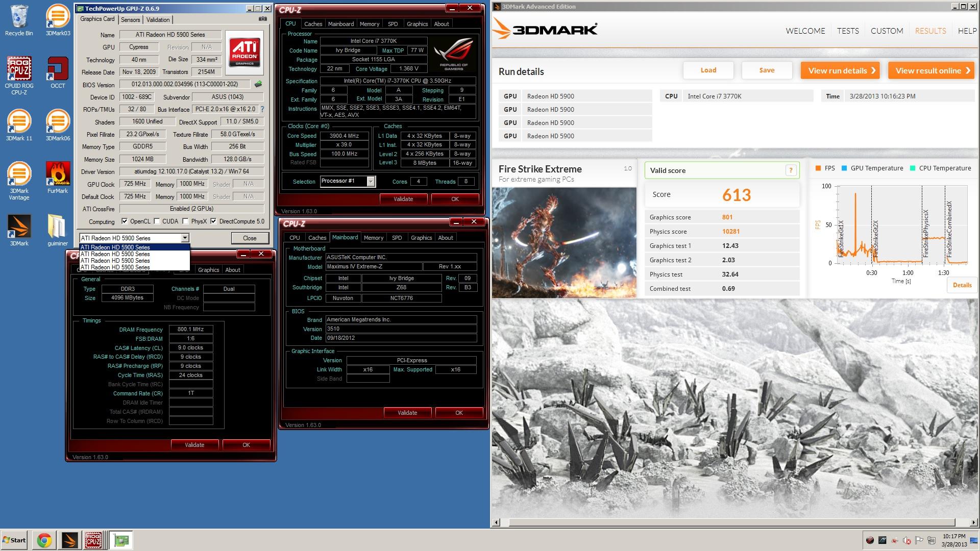Viewport: 980px width, 551px height.
Task: Click Validate in the CPU tab CPU-Z window
Action: (x=403, y=199)
